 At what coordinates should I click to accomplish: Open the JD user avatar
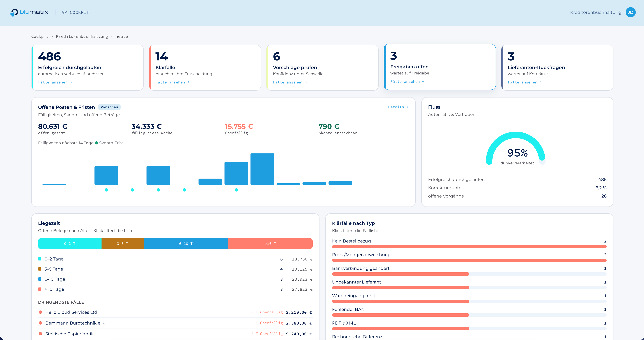click(631, 12)
